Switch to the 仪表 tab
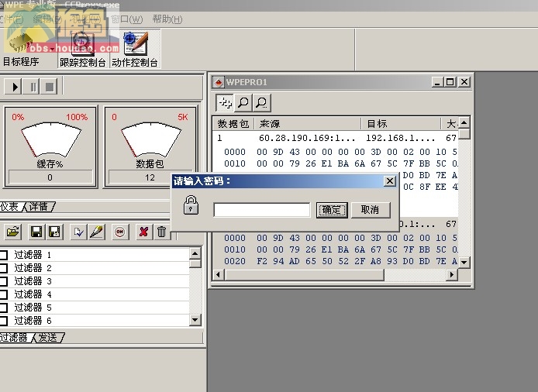Viewport: 538px width, 392px height. pyautogui.click(x=10, y=207)
